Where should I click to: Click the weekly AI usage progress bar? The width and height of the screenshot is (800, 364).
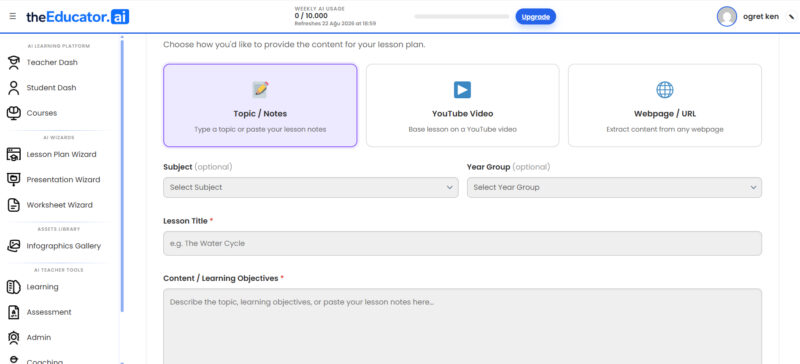(x=462, y=17)
